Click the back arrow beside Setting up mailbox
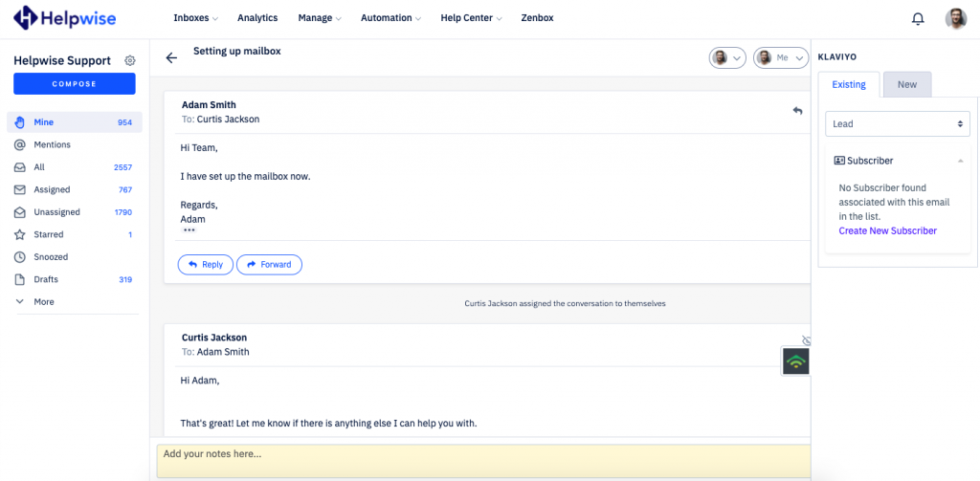 tap(171, 57)
